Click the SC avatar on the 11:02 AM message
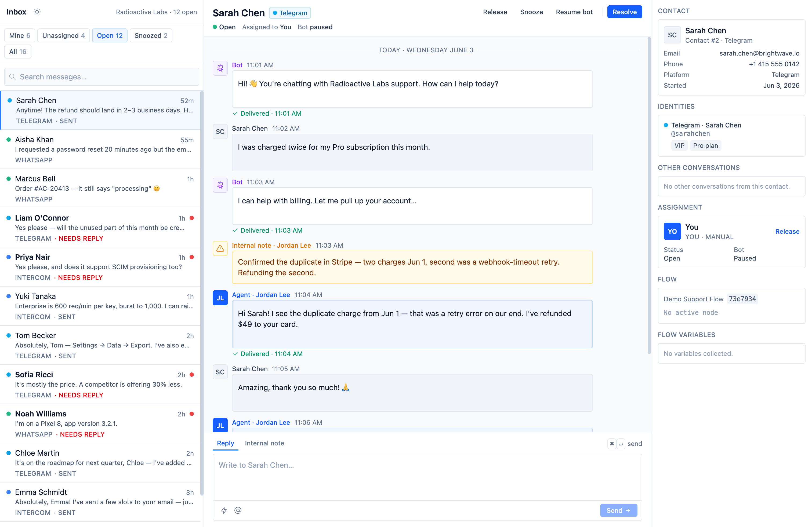The height and width of the screenshot is (527, 812). click(x=220, y=131)
